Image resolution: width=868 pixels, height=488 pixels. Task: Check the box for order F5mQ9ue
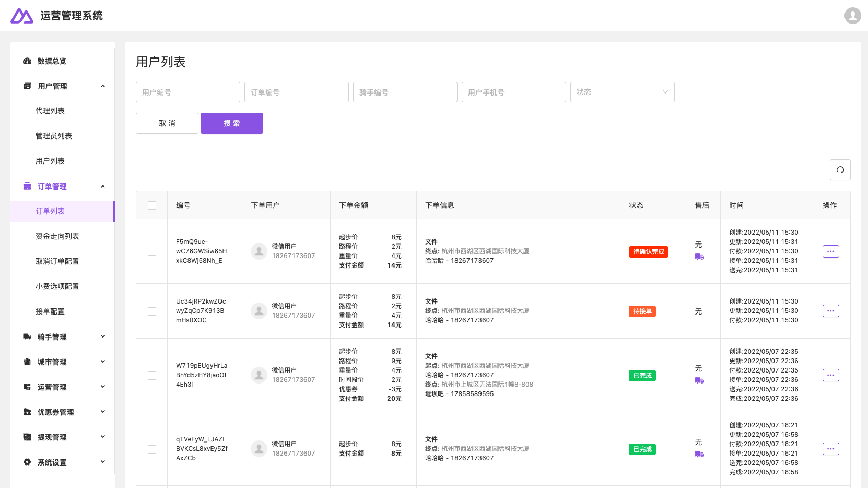coord(152,252)
